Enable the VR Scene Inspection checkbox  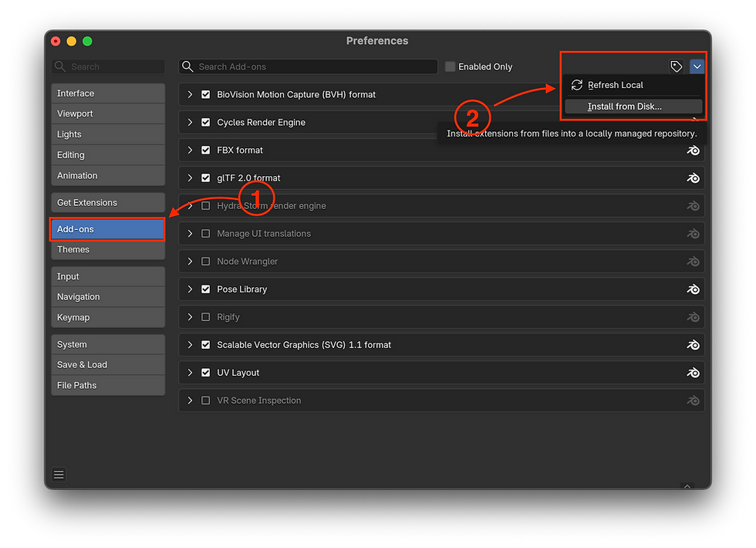click(x=206, y=401)
